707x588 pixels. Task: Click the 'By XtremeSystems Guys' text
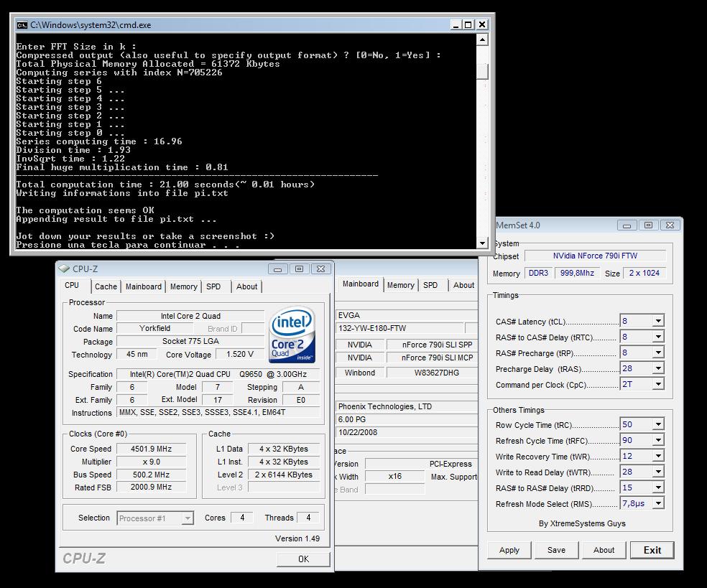tap(582, 523)
